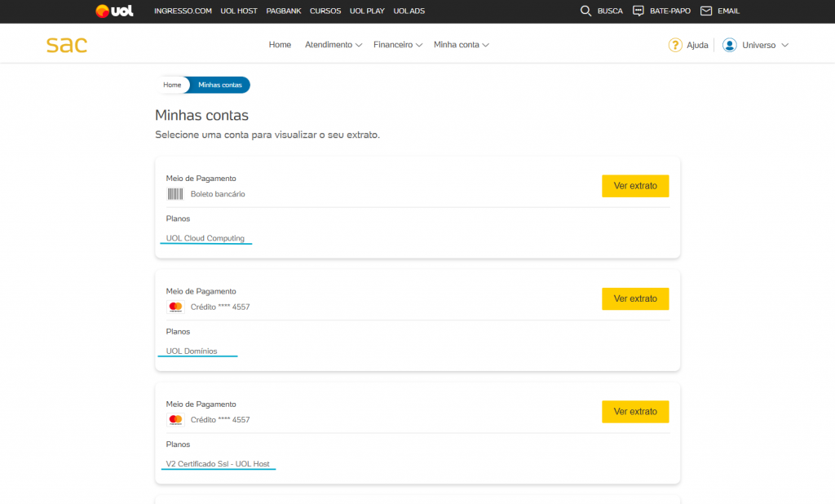Open PAGBANK in top bar

click(283, 11)
